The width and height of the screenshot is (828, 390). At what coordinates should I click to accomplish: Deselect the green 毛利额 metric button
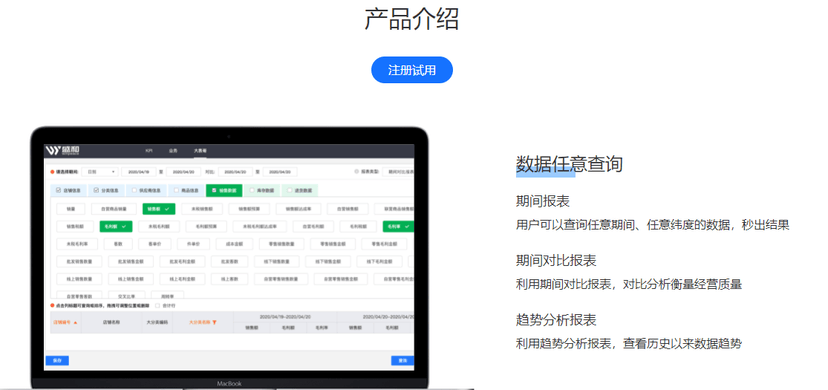(116, 226)
